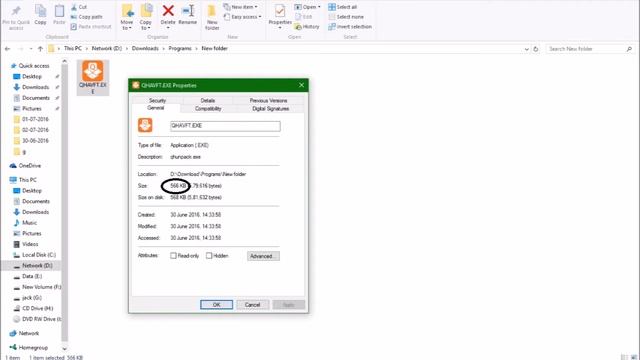Create a New folder from ribbon

212,17
